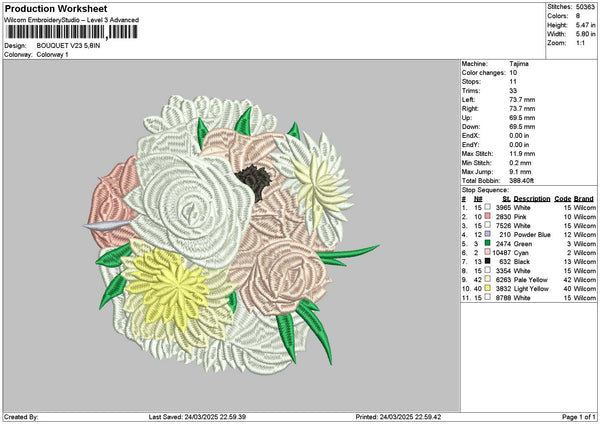Click the Description column header
Viewport: 600px width, 424px height.
tap(532, 199)
